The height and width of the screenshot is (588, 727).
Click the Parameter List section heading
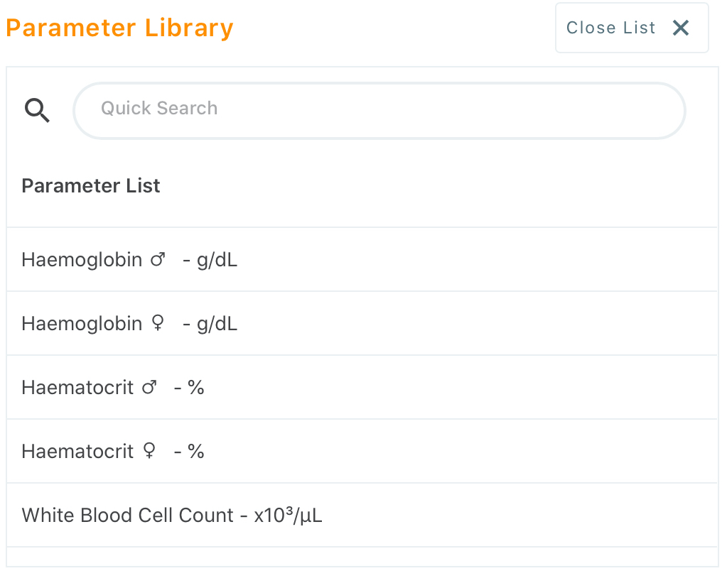coord(91,185)
